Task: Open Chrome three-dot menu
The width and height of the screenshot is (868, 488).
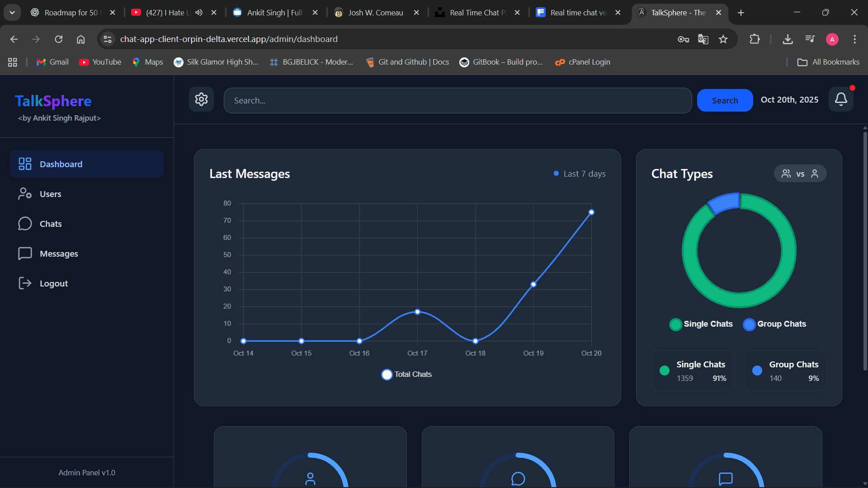Action: [854, 39]
